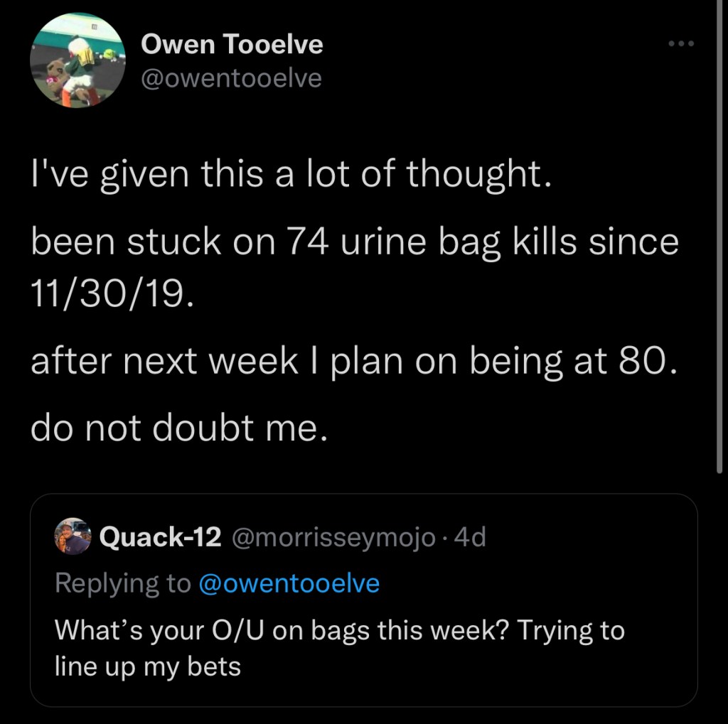Click the "line up my bets" text
This screenshot has width=728, height=724.
point(147,667)
